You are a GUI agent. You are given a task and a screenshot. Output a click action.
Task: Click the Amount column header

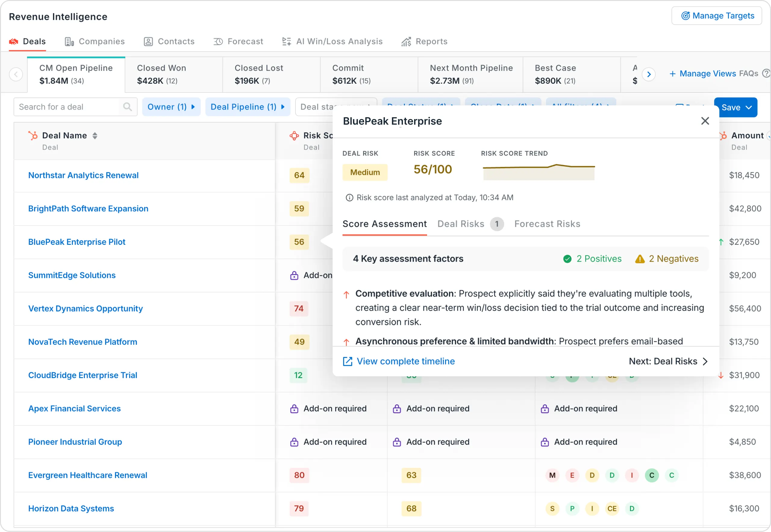[747, 136]
